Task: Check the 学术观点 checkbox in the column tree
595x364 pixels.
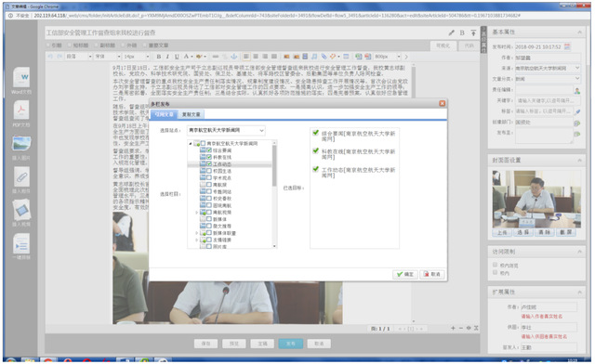Action: point(208,178)
